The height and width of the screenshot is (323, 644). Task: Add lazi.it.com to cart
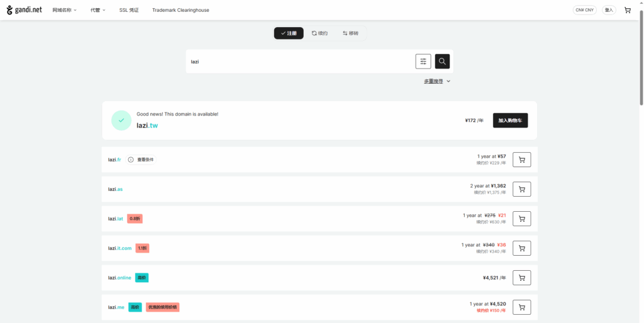pyautogui.click(x=521, y=248)
